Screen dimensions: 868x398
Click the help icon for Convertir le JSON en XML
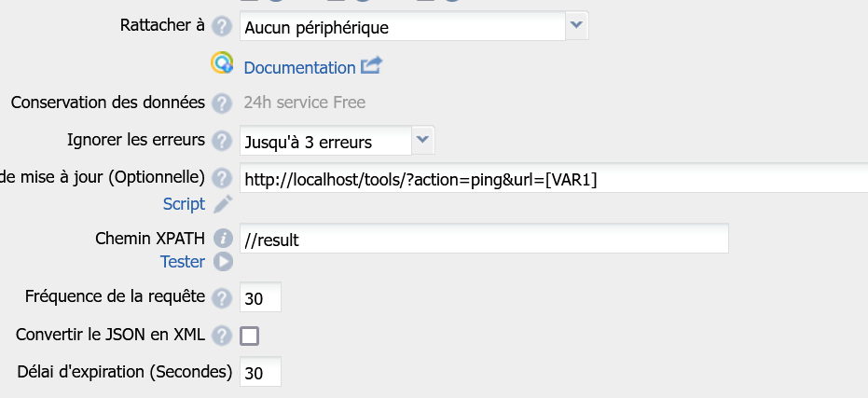pyautogui.click(x=222, y=336)
